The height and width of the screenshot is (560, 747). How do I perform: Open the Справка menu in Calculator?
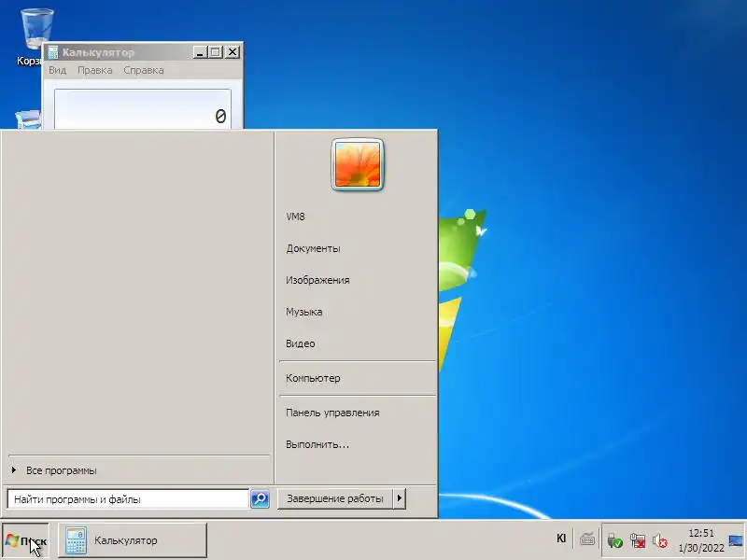[144, 71]
